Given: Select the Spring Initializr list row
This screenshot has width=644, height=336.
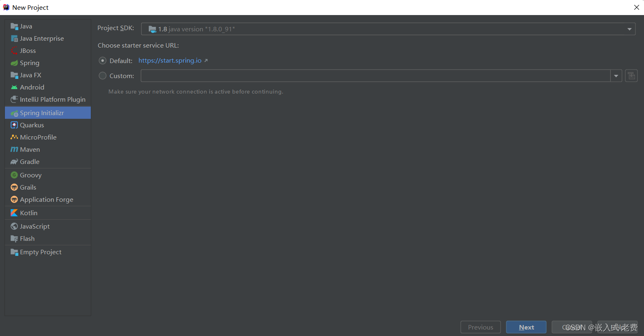Looking at the screenshot, I should tap(48, 113).
